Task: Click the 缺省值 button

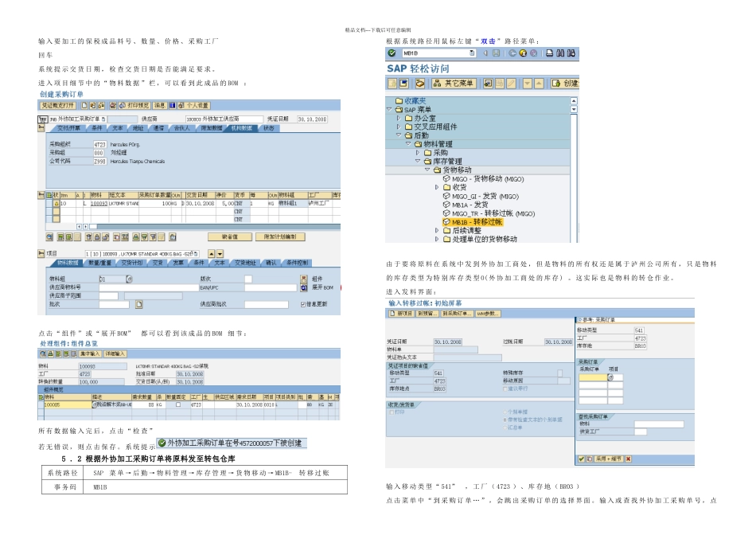Action: (x=229, y=237)
